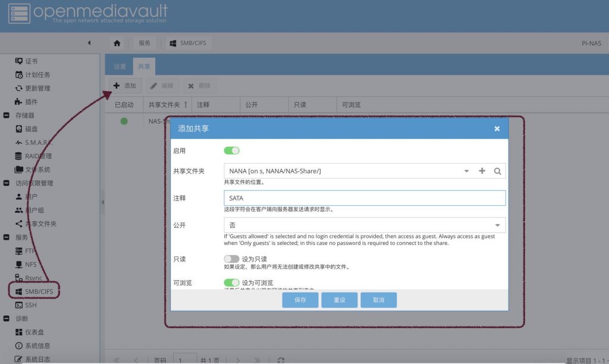Open 系统信息 system information

pos(33,346)
